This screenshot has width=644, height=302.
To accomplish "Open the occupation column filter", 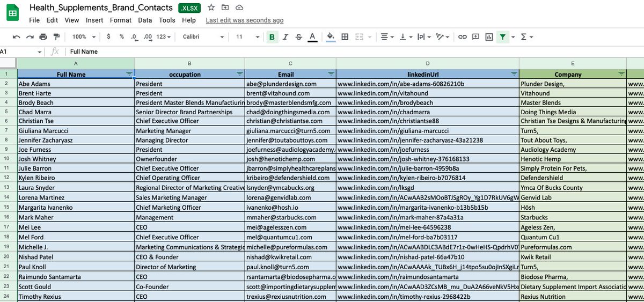I will [x=239, y=74].
